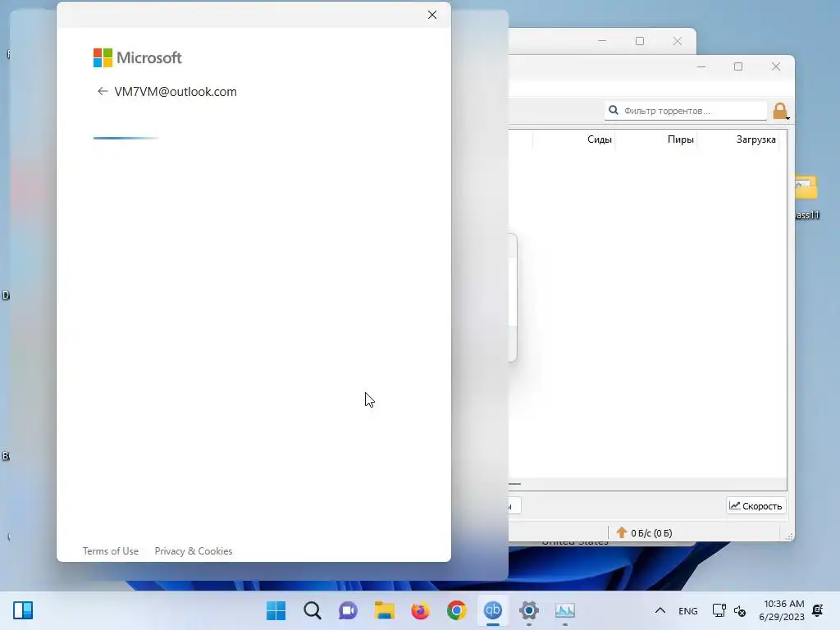The width and height of the screenshot is (840, 630).
Task: Open Windows Widgets panel from taskbar
Action: pyautogui.click(x=23, y=610)
